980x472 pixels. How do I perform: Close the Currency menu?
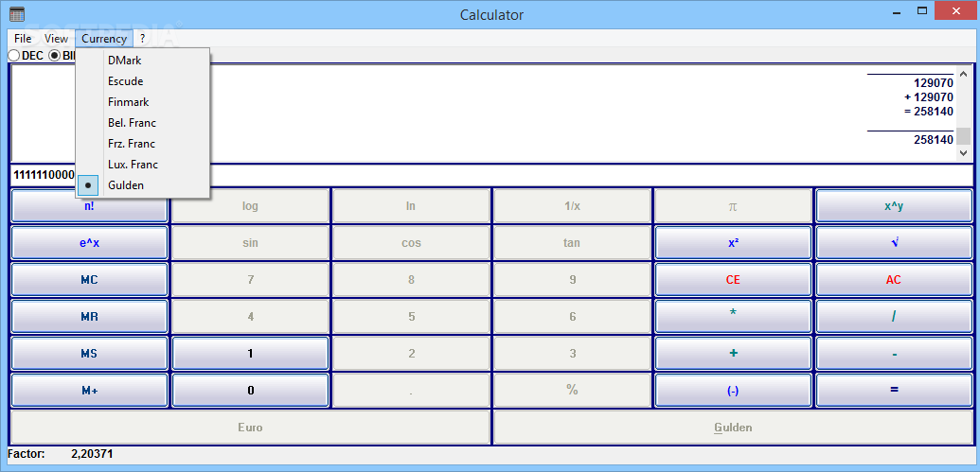(104, 39)
